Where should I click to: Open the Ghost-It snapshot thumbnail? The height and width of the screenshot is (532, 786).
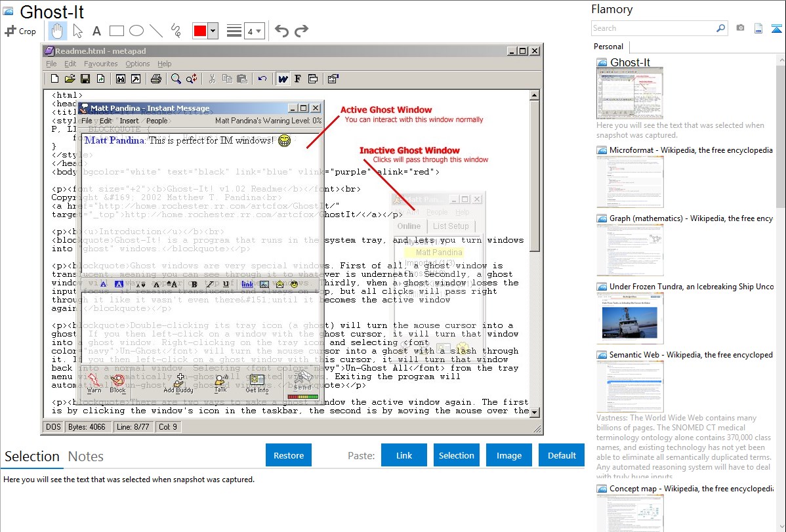point(630,94)
